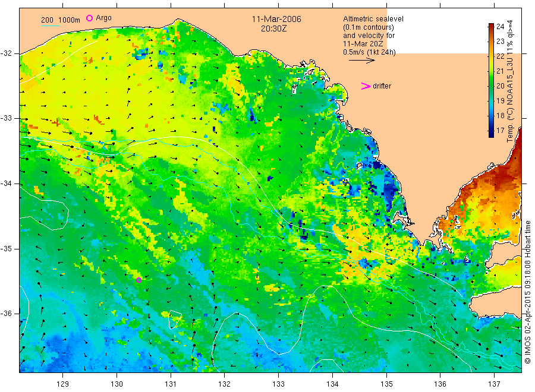Click the '11-Mar-2006' date text

pyautogui.click(x=276, y=19)
